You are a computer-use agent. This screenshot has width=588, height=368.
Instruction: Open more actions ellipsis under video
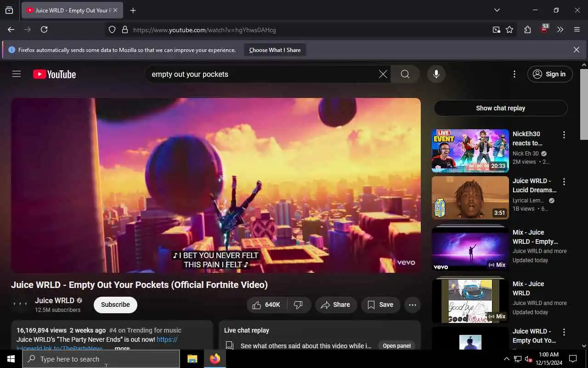(413, 305)
